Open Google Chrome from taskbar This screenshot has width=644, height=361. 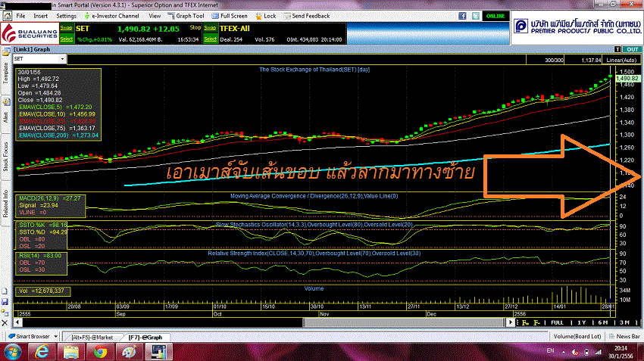point(100,352)
